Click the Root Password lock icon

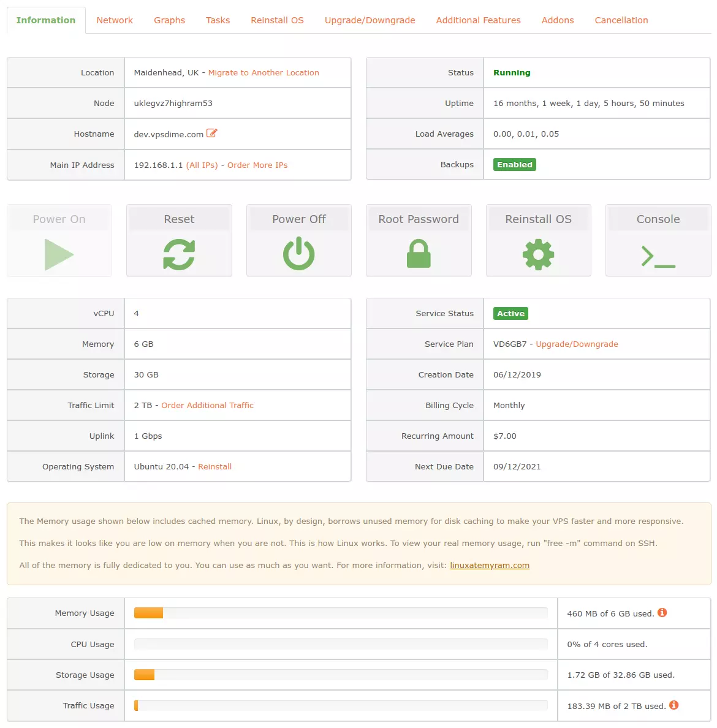point(419,254)
